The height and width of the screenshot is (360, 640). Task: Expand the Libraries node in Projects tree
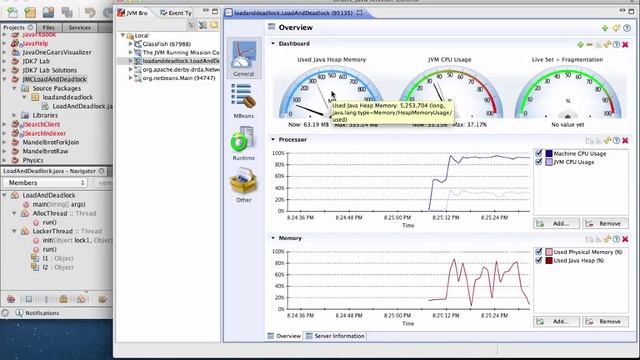pyautogui.click(x=14, y=116)
